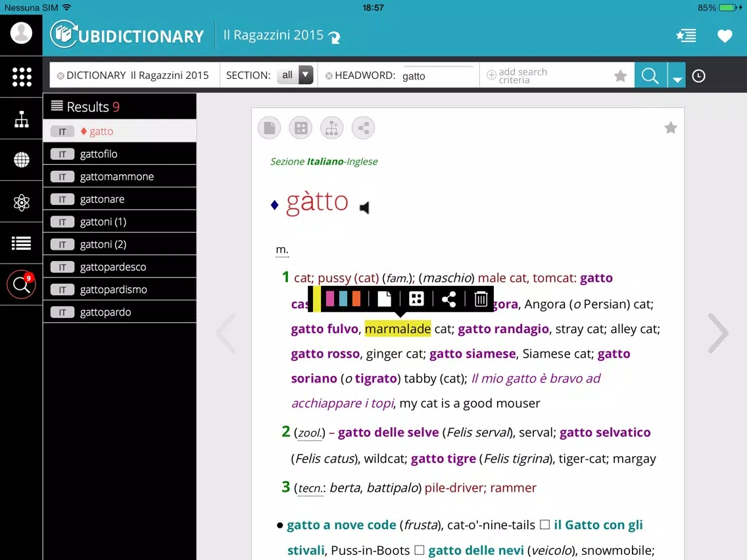Viewport: 747px width, 560px height.
Task: Tap the phrase gatto a nove code
Action: [x=341, y=525]
